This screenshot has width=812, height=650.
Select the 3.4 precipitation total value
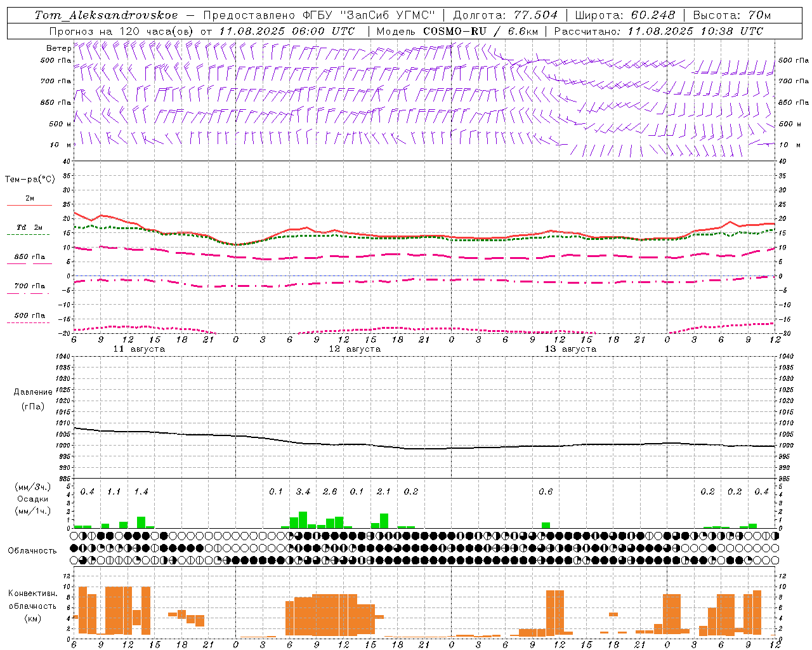pyautogui.click(x=303, y=492)
